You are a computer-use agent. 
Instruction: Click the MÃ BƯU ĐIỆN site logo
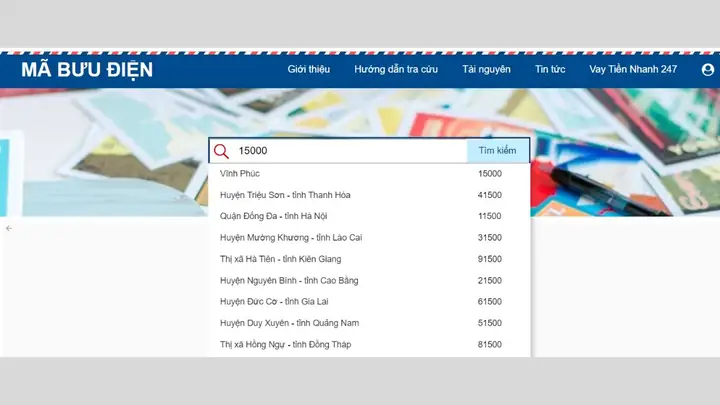87,70
